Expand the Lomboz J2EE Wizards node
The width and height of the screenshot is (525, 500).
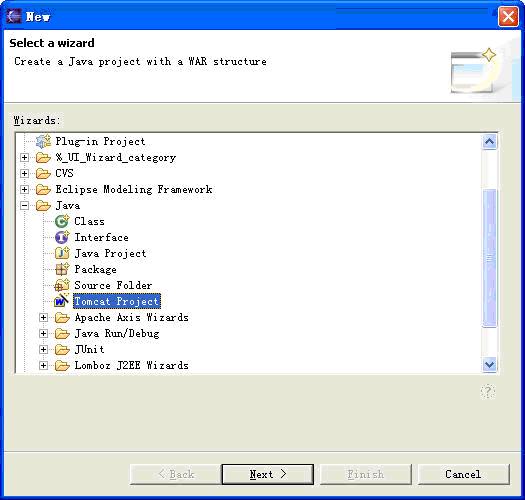pyautogui.click(x=43, y=365)
